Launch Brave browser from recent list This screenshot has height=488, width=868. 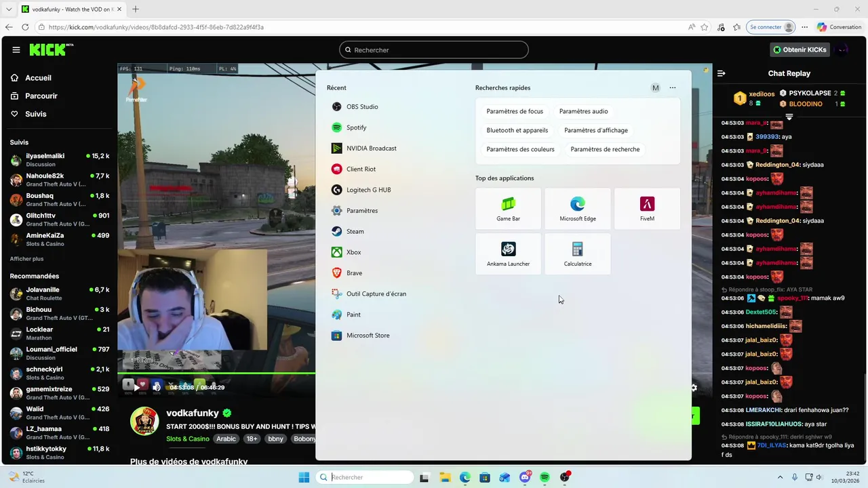[348, 273]
